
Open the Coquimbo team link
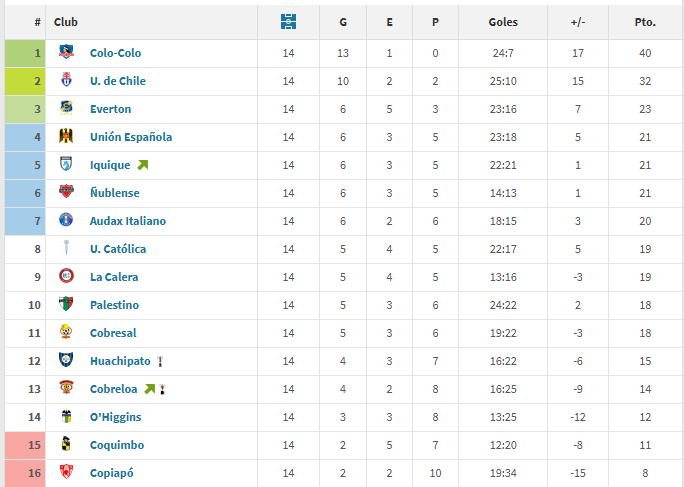coord(117,445)
